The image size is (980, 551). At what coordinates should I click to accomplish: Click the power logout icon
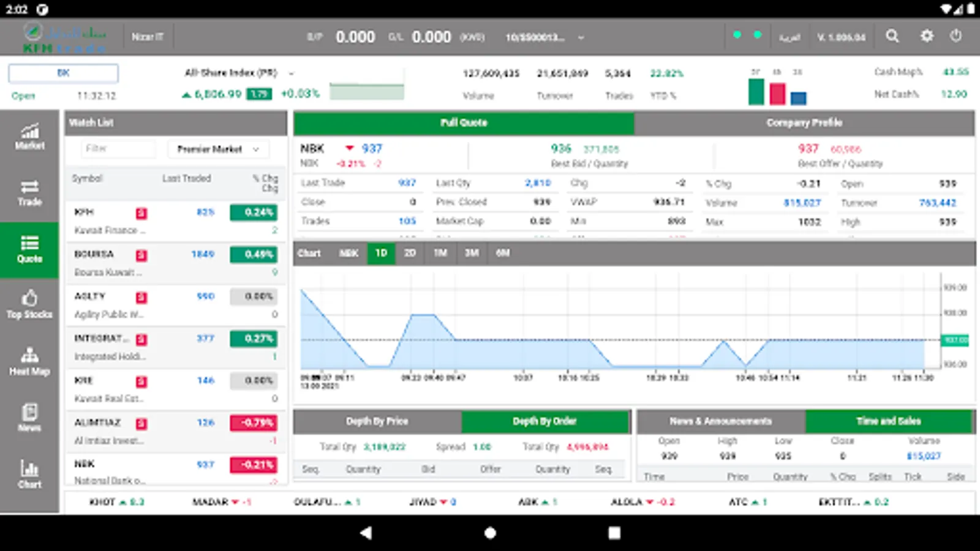click(x=956, y=36)
